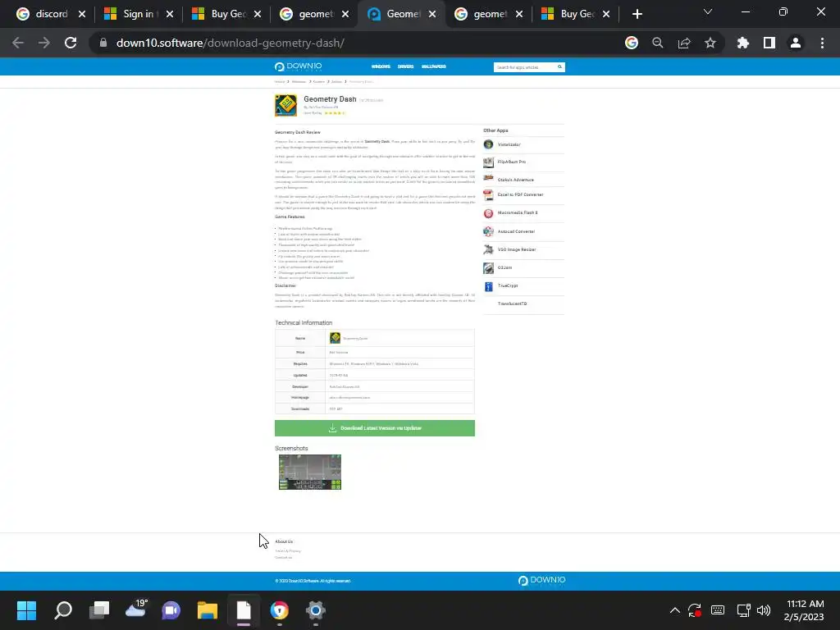Focus the site search for apps field
This screenshot has width=840, height=630.
pos(524,67)
